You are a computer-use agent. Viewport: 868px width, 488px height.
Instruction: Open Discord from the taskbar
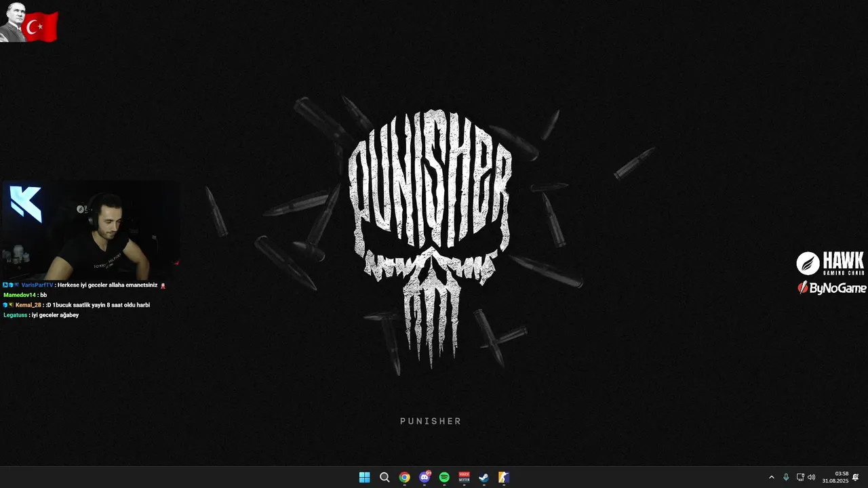pyautogui.click(x=425, y=477)
